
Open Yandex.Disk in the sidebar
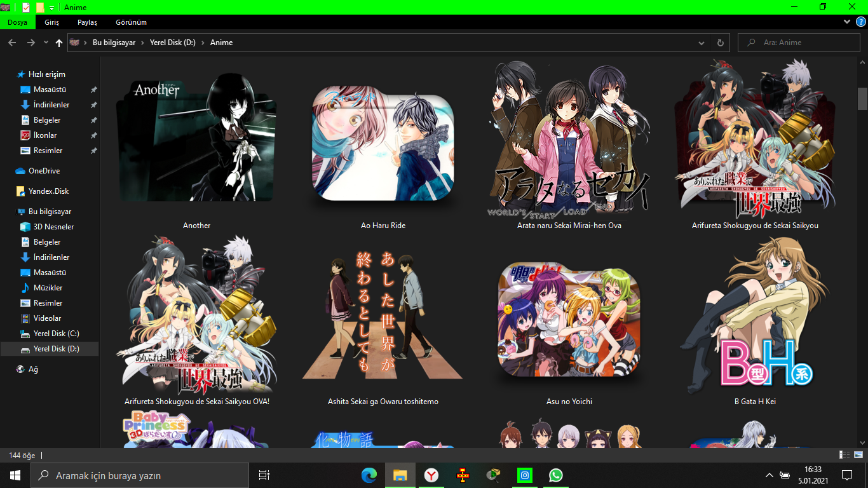click(x=49, y=191)
